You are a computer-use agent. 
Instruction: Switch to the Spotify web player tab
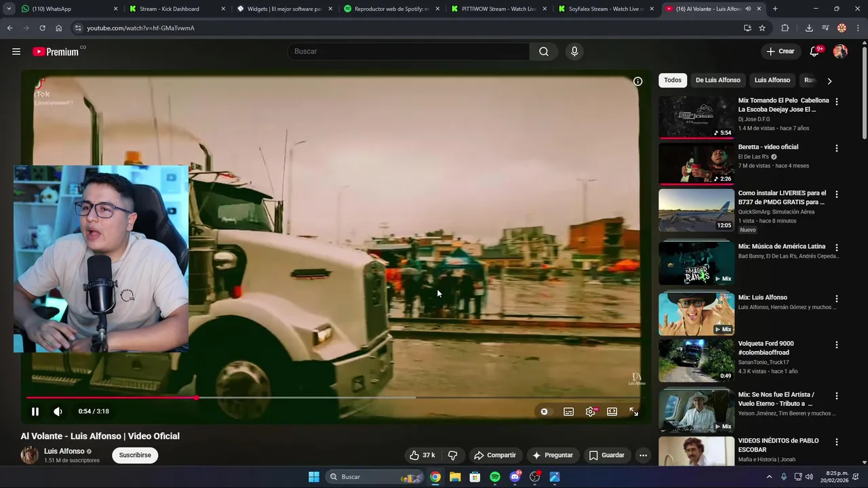point(391,9)
